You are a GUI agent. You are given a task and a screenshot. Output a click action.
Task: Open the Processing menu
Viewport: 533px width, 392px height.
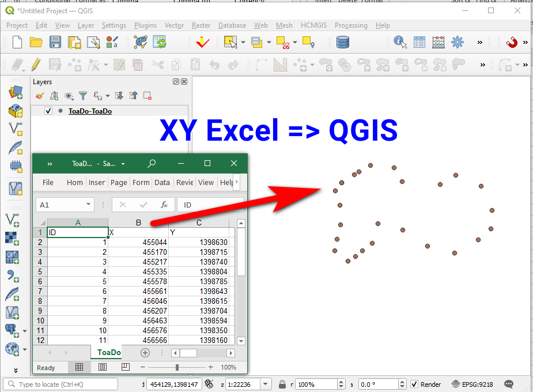[351, 25]
